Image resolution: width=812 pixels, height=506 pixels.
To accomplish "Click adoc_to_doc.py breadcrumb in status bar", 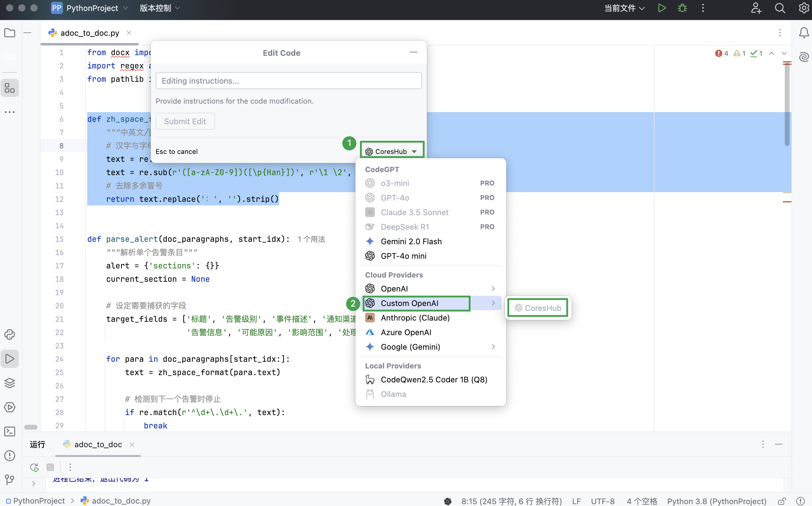I will click(x=116, y=501).
